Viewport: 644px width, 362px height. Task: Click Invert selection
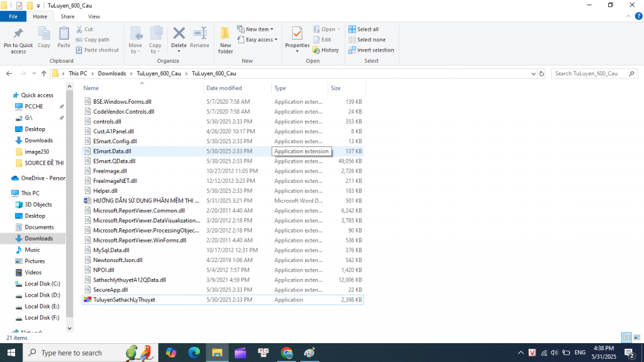click(371, 50)
